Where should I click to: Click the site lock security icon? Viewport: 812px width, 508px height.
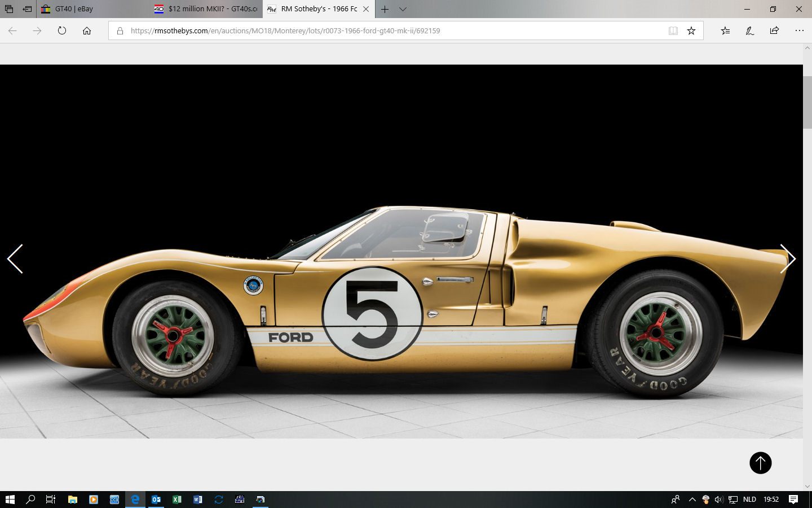[x=120, y=30]
